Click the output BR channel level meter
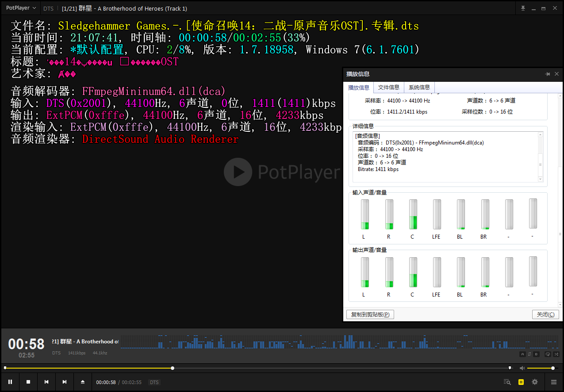The height and width of the screenshot is (392, 564). click(485, 272)
